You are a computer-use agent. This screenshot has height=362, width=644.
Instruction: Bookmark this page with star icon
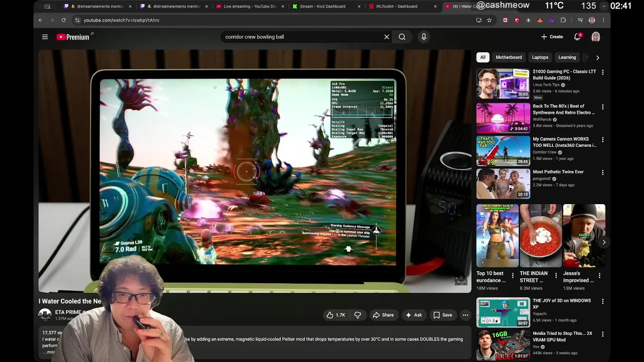point(489,20)
